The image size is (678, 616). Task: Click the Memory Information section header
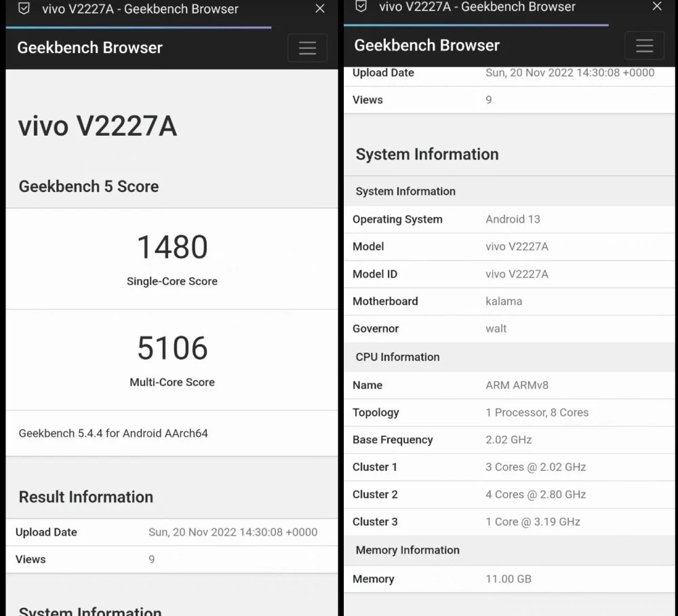click(x=407, y=550)
